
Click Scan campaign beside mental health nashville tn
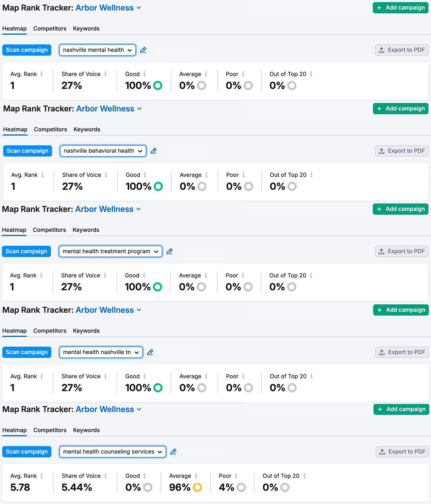tap(27, 352)
